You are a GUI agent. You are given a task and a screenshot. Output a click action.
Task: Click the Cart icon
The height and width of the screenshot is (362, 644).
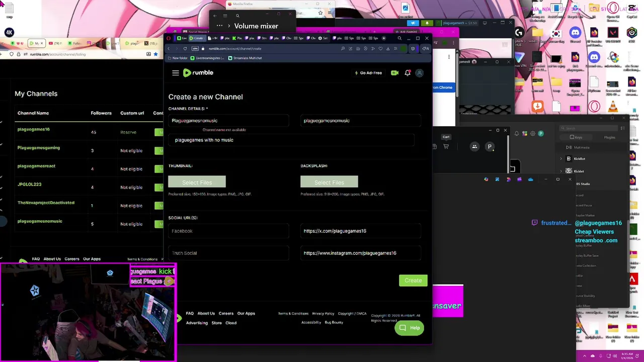pyautogui.click(x=446, y=146)
